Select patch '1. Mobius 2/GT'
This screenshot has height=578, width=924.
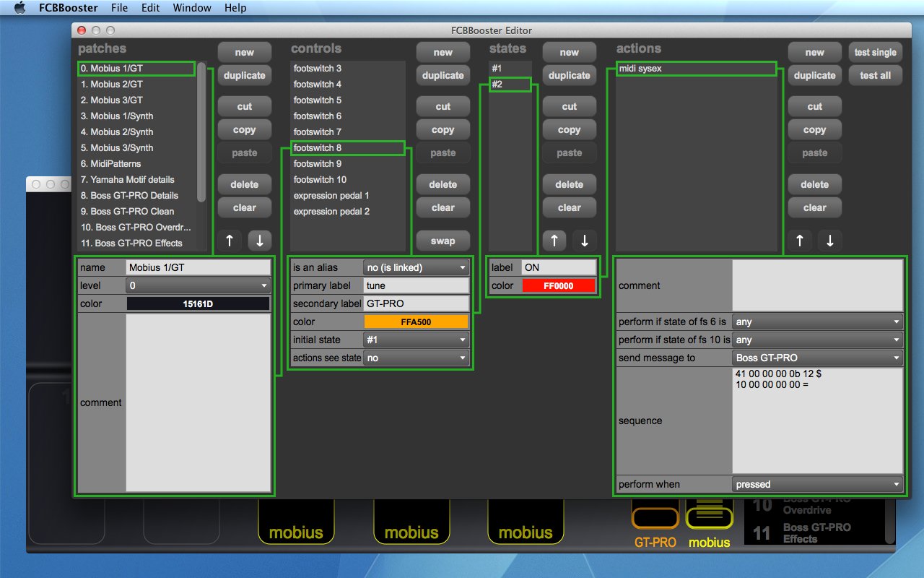pyautogui.click(x=136, y=85)
